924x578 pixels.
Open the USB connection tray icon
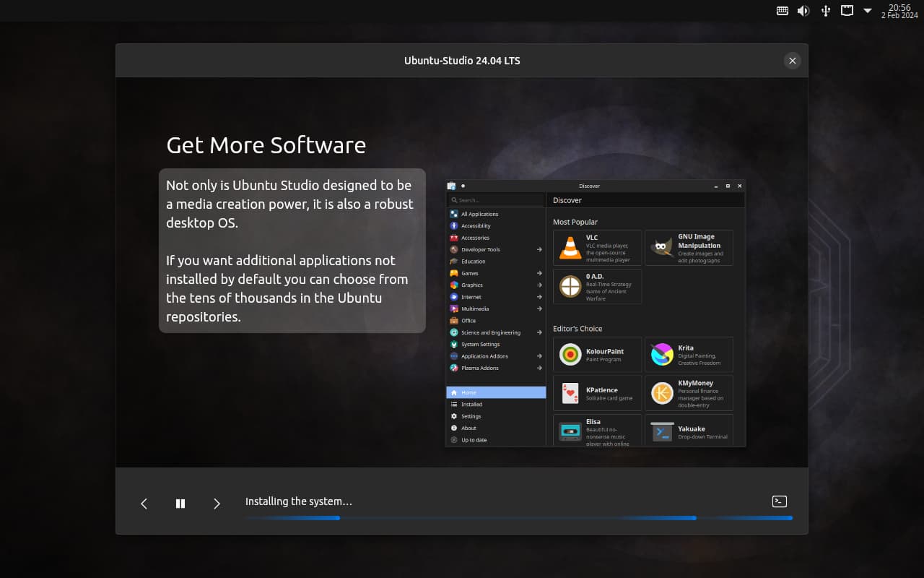point(826,11)
